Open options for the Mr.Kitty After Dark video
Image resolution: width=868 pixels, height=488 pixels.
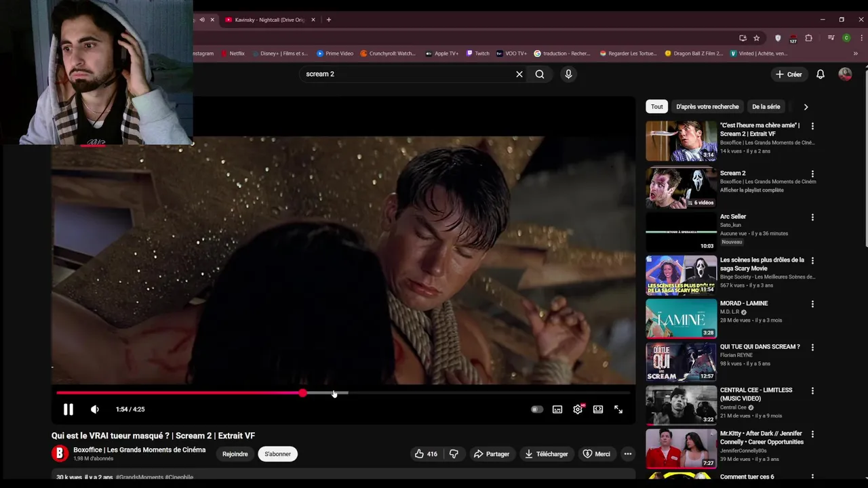812,434
